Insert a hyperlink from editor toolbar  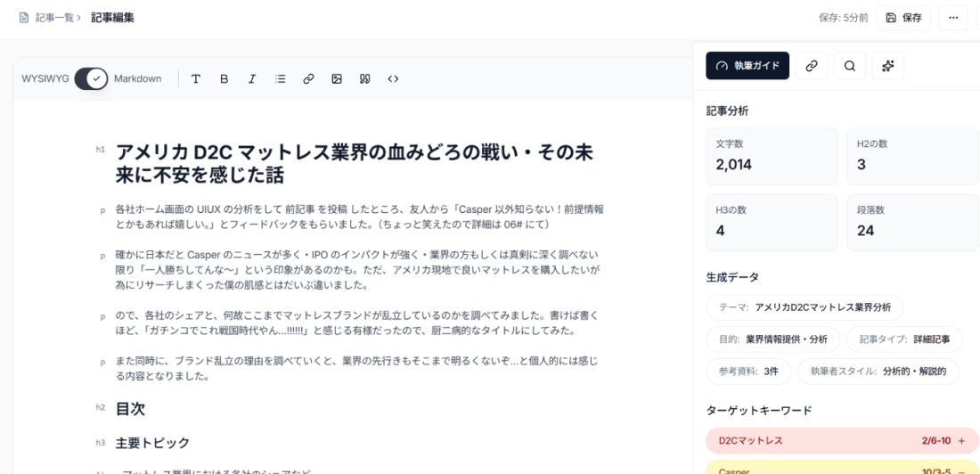[x=308, y=78]
